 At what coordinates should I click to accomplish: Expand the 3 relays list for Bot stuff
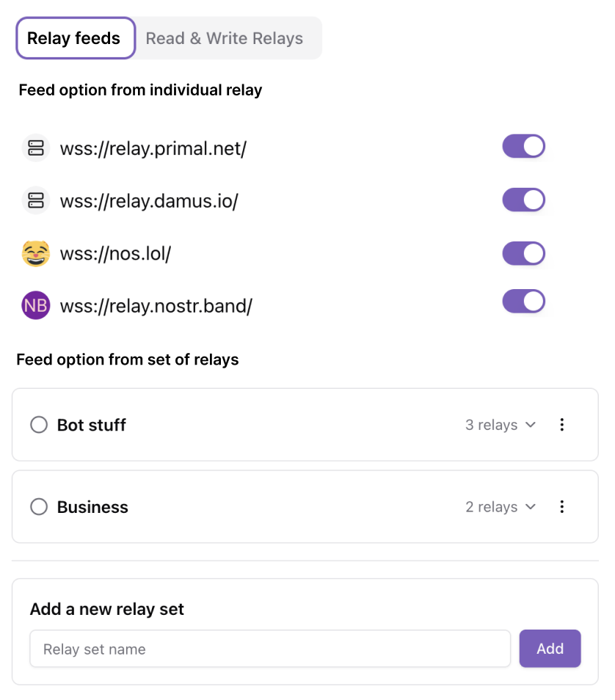[501, 425]
